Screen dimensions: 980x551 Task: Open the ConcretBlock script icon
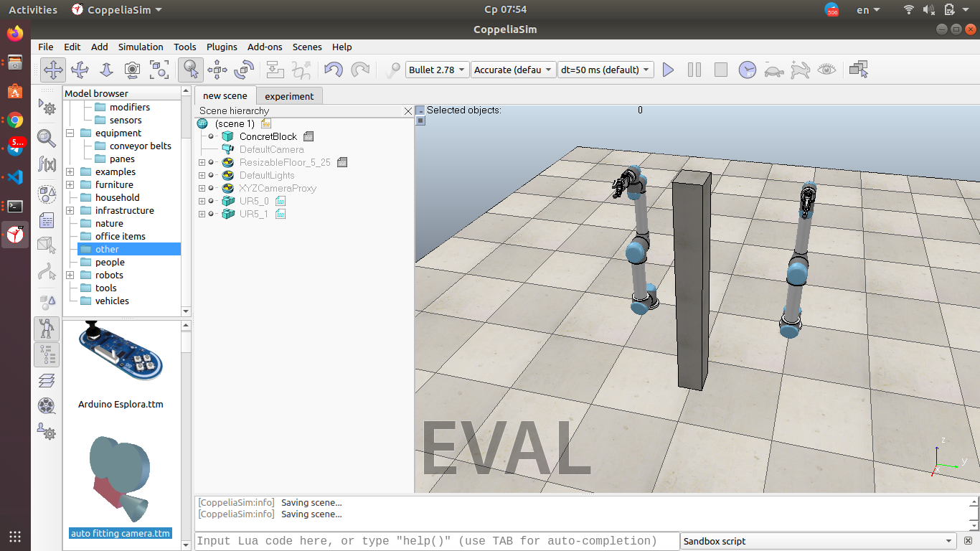[308, 136]
